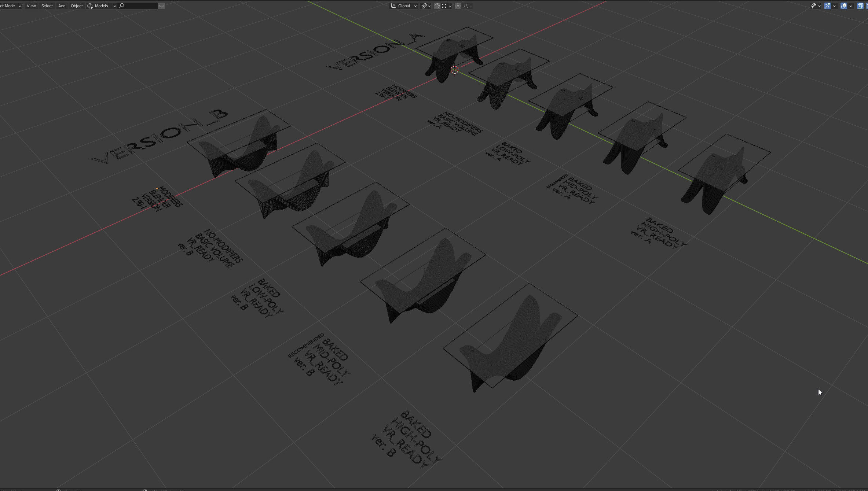Select the 'NO-MODIFIERS BASIC VOLUME ver. A' label
Viewport: 868px width, 491px height.
[455, 124]
